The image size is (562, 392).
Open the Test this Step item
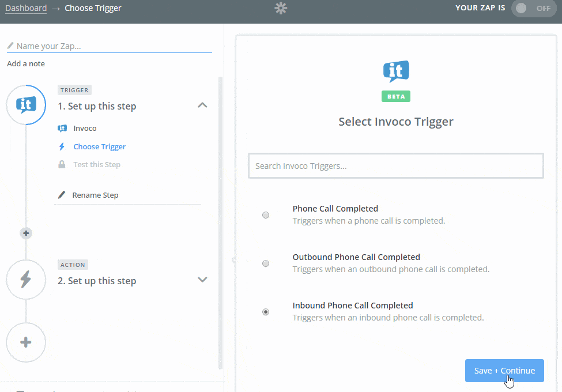97,164
